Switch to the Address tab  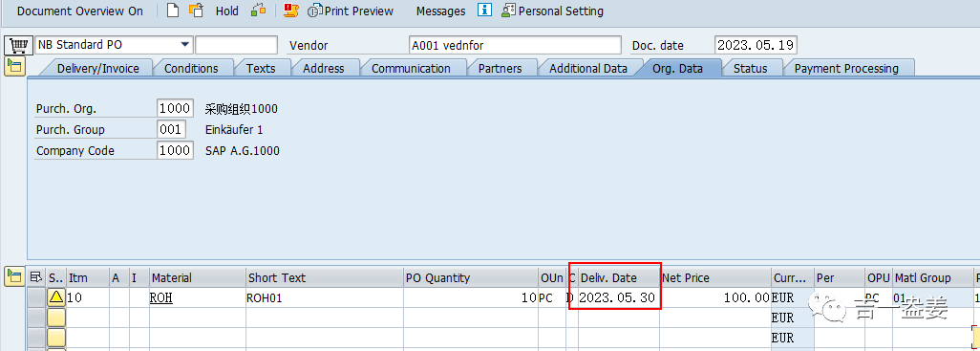pos(324,68)
